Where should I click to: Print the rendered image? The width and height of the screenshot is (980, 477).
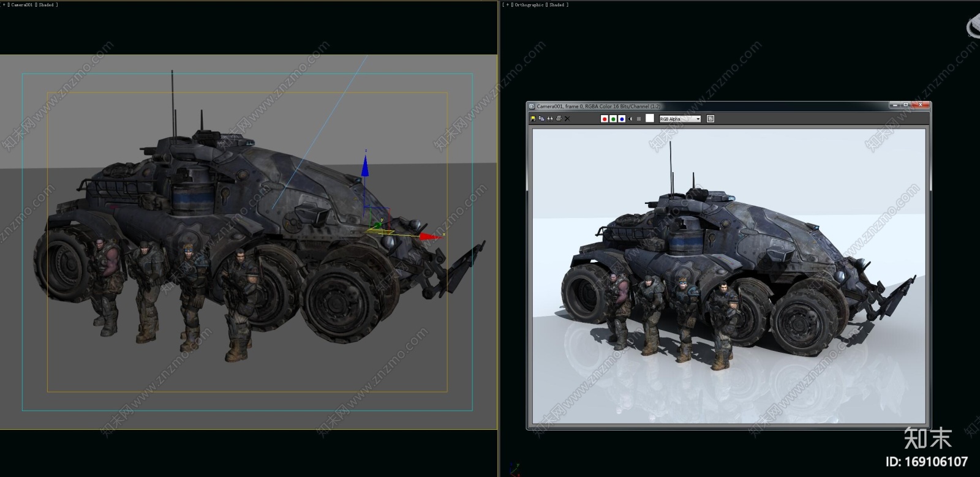tap(559, 119)
